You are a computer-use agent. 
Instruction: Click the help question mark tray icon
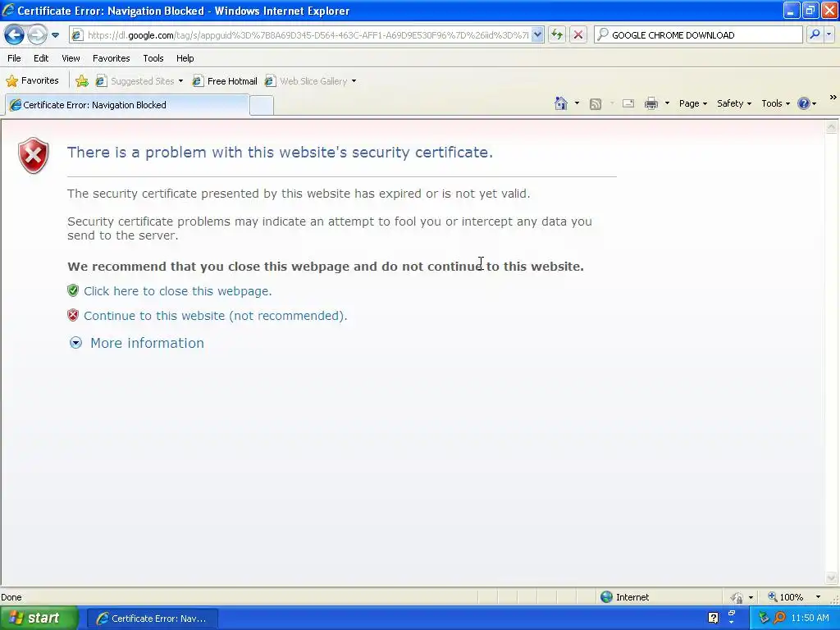pyautogui.click(x=713, y=618)
